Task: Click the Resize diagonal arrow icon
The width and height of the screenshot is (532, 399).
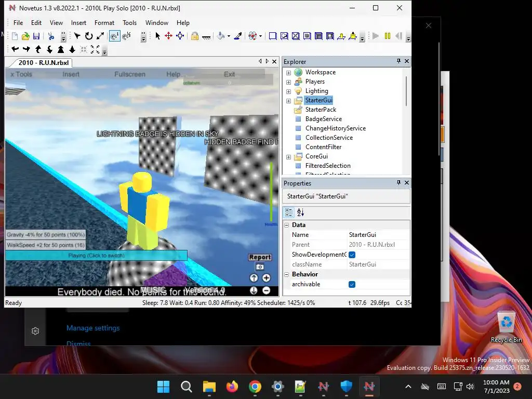Action: [x=100, y=36]
